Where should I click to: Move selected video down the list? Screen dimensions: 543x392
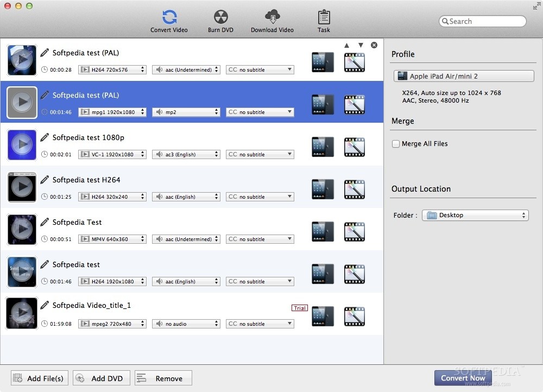click(x=359, y=46)
